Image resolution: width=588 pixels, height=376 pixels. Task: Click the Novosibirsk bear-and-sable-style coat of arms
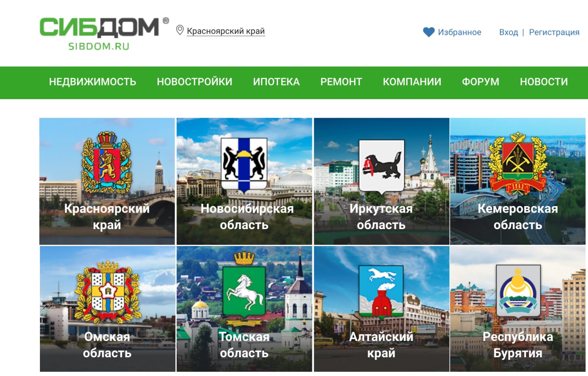click(x=244, y=164)
